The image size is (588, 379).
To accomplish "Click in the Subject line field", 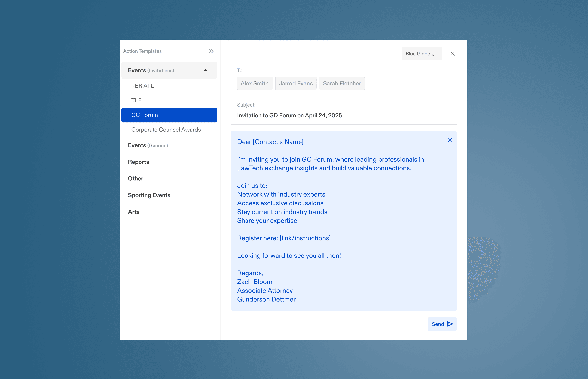I will coord(289,115).
